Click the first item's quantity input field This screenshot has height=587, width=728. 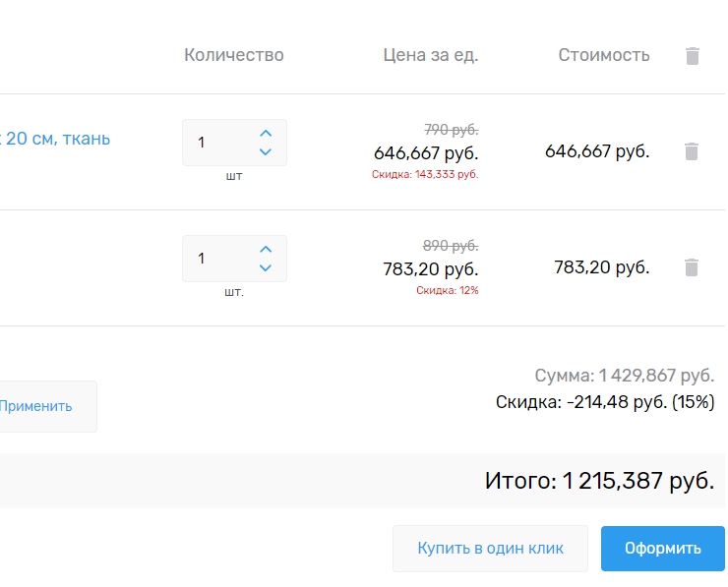click(218, 143)
